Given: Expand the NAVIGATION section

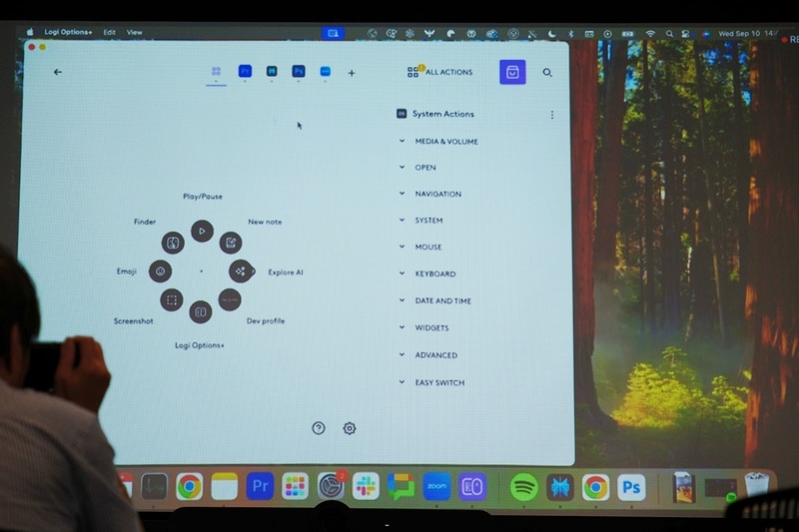Looking at the screenshot, I should 430,194.
